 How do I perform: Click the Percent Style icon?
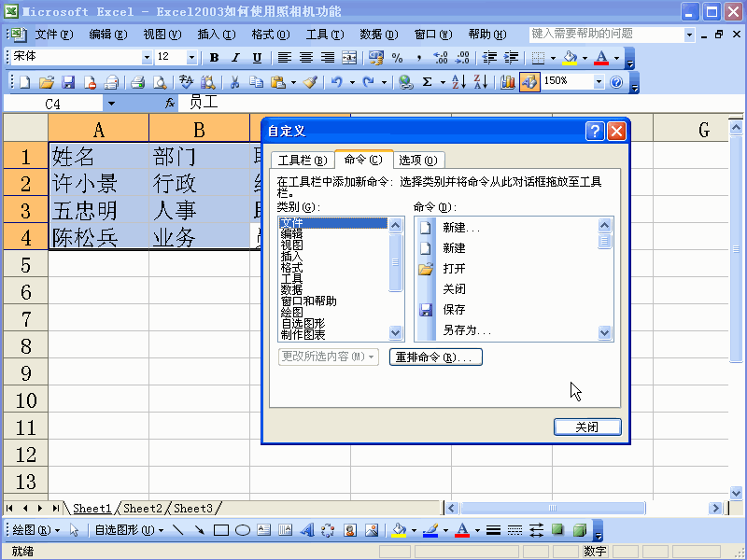click(x=396, y=58)
